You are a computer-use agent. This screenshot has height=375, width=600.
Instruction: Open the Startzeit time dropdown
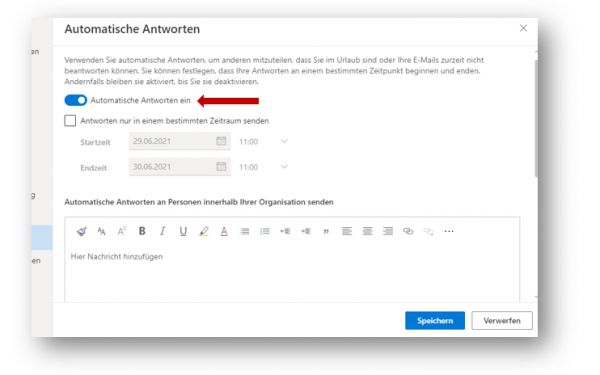pos(284,141)
